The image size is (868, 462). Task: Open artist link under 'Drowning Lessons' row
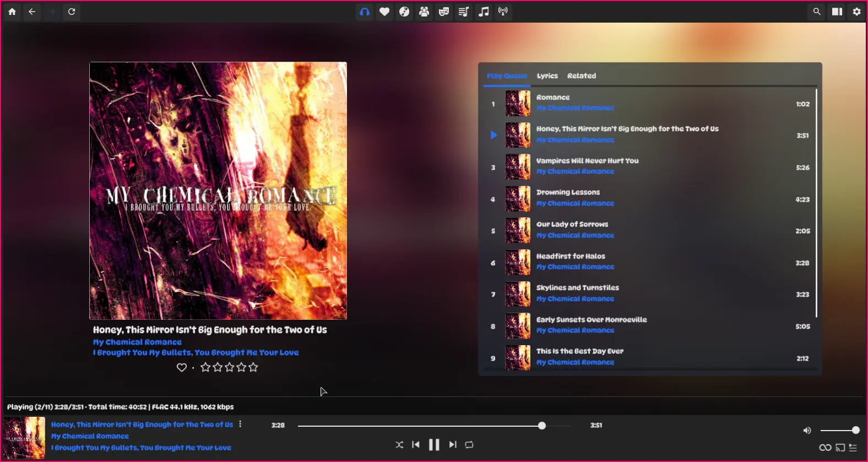coord(575,203)
